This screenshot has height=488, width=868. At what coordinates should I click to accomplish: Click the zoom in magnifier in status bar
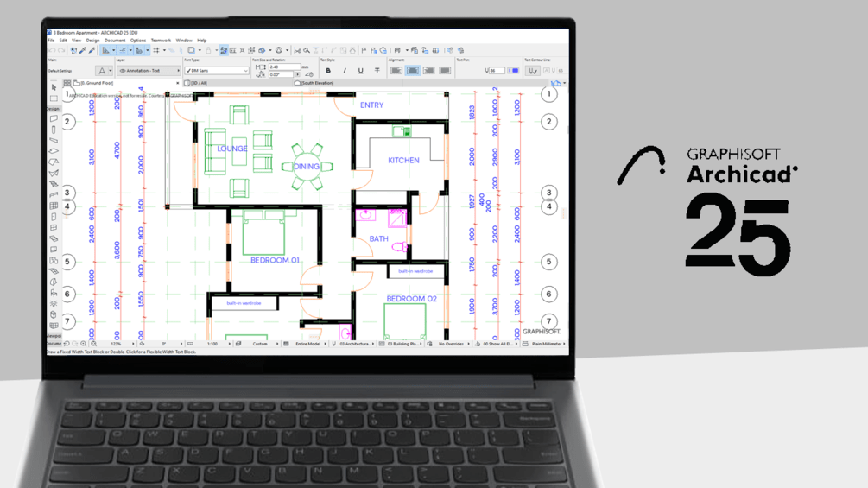point(83,344)
